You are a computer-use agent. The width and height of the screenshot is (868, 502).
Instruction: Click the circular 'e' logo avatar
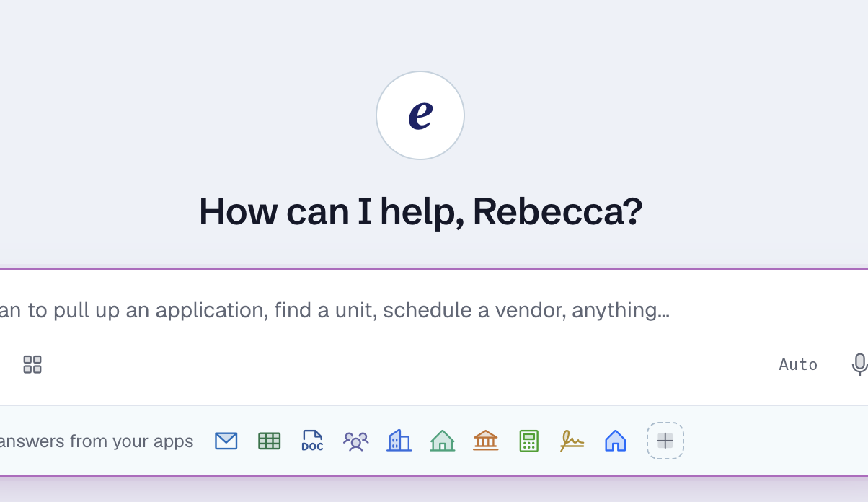420,115
